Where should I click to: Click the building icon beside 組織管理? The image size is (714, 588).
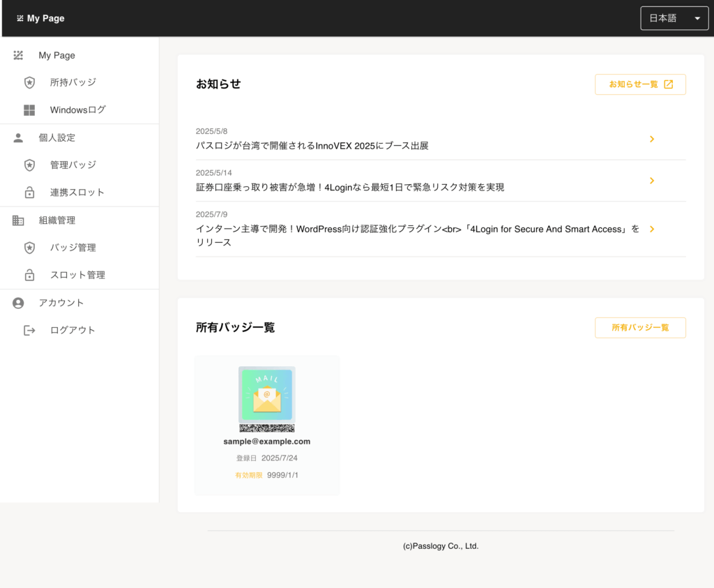[x=18, y=220]
